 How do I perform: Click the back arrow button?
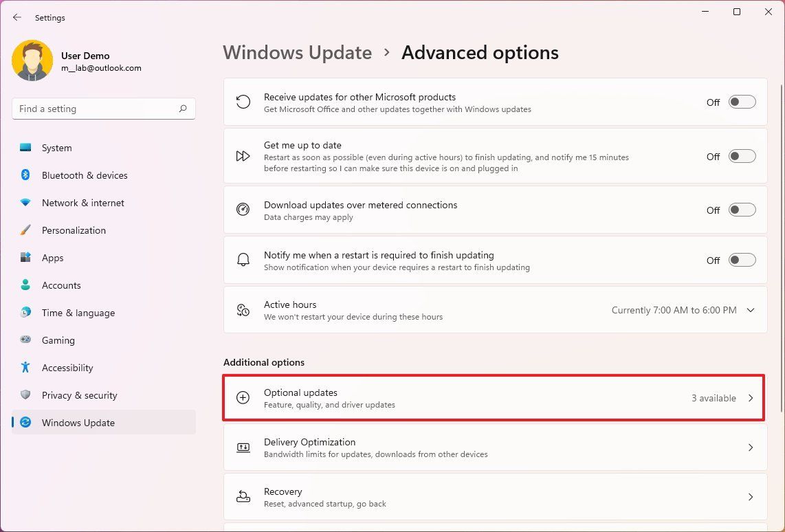pos(16,17)
